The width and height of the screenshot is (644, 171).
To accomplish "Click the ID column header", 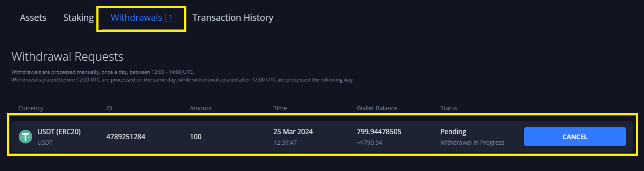I will pos(109,108).
